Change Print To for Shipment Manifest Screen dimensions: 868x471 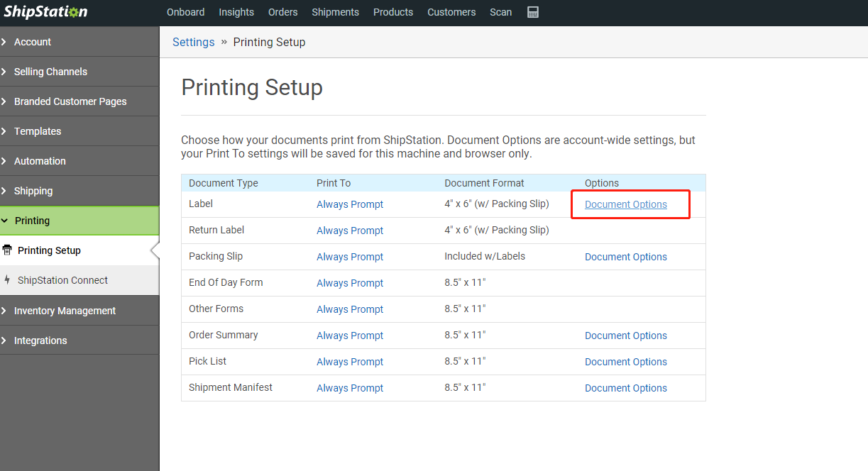pyautogui.click(x=349, y=388)
